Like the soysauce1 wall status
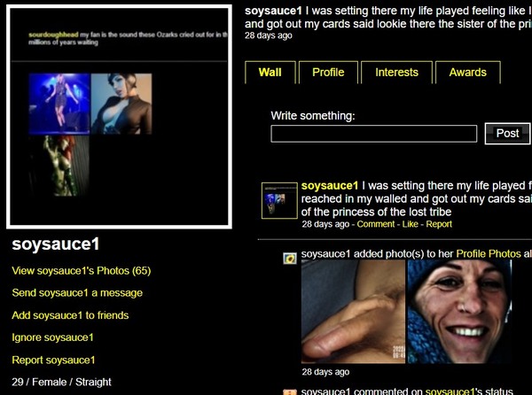 (410, 224)
